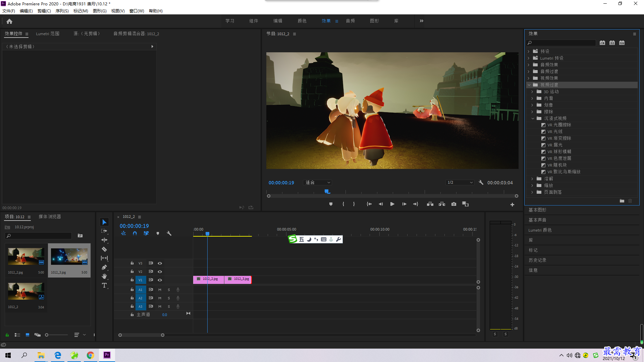
Task: Open program monitor settings wrench
Action: (481, 182)
